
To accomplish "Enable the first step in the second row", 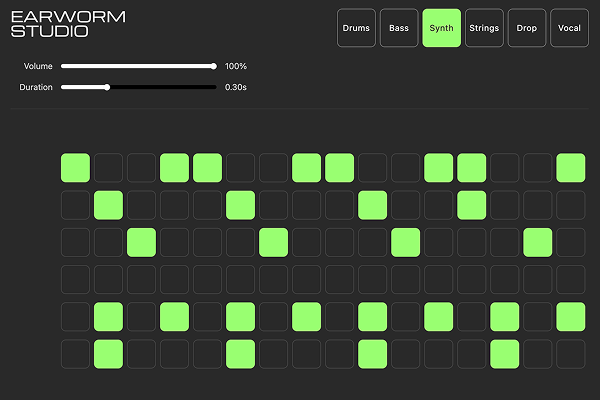I will pyautogui.click(x=75, y=205).
